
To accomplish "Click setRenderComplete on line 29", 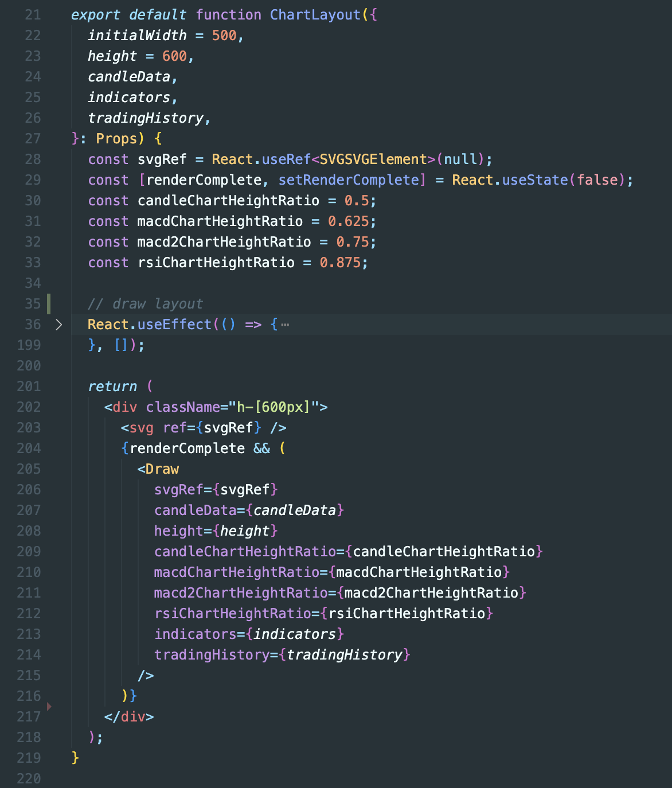I will pyautogui.click(x=349, y=180).
